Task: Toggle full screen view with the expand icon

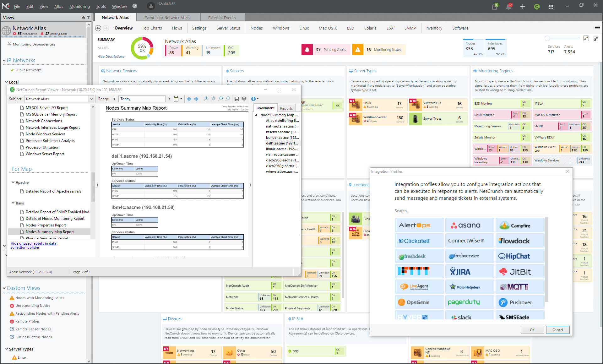Action: point(586,38)
